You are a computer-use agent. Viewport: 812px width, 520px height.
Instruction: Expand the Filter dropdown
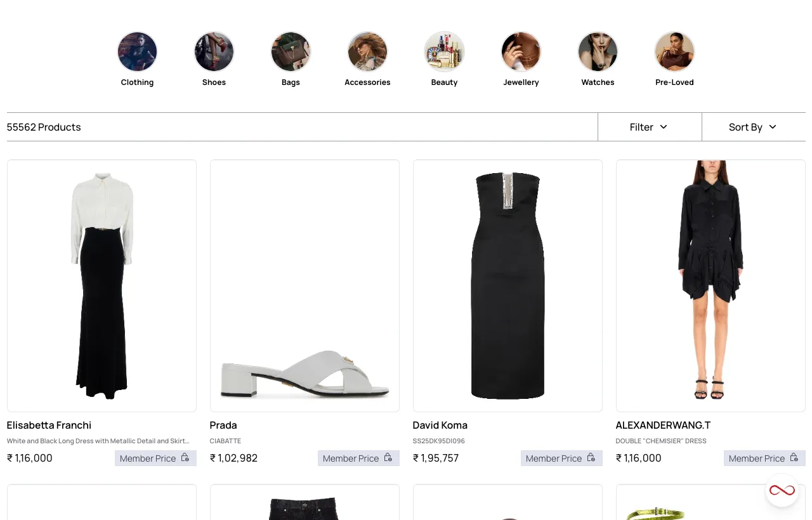(x=650, y=127)
